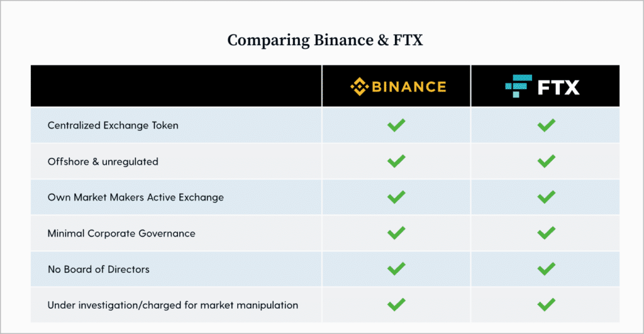Click FTX checkmark for market manipulation row

[x=547, y=304]
